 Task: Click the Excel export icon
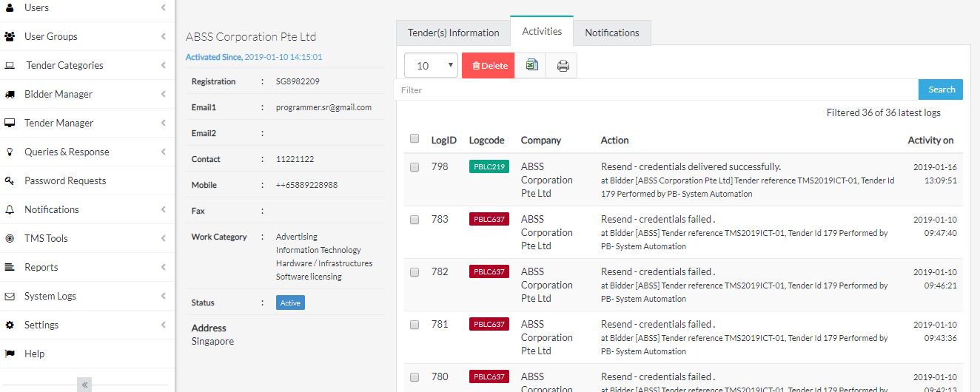[x=531, y=66]
